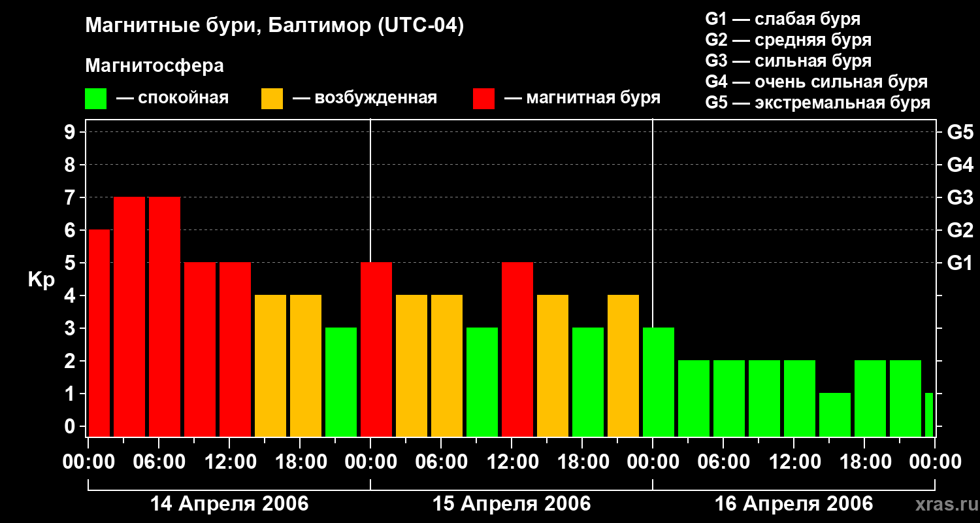The width and height of the screenshot is (980, 523).
Task: Click the G5 label on the right axis
Action: click(x=960, y=132)
